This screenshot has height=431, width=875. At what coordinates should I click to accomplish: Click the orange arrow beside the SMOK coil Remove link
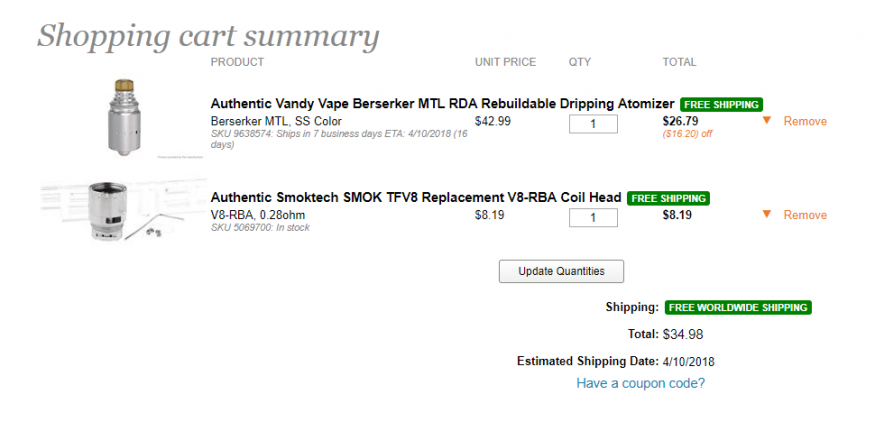pyautogui.click(x=766, y=215)
